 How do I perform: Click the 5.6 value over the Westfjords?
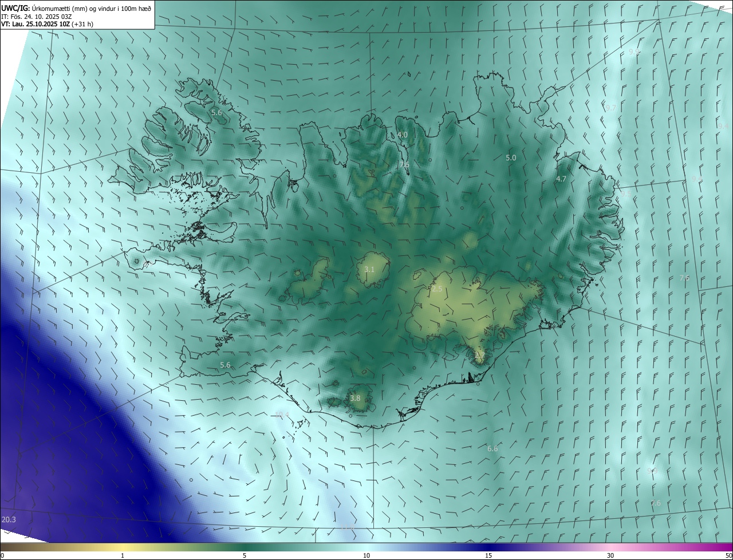tap(216, 113)
